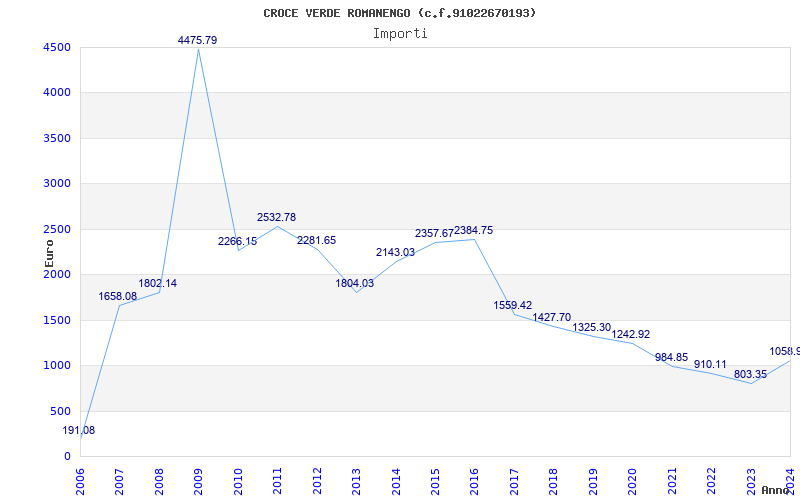Click the 4000 y-axis tick label

(57, 93)
